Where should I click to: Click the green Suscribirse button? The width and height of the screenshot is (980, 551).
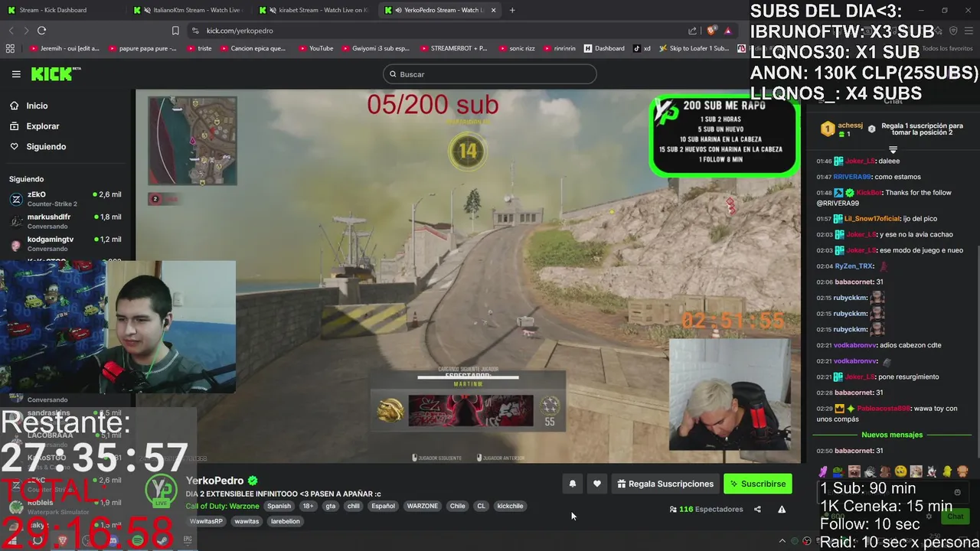758,484
